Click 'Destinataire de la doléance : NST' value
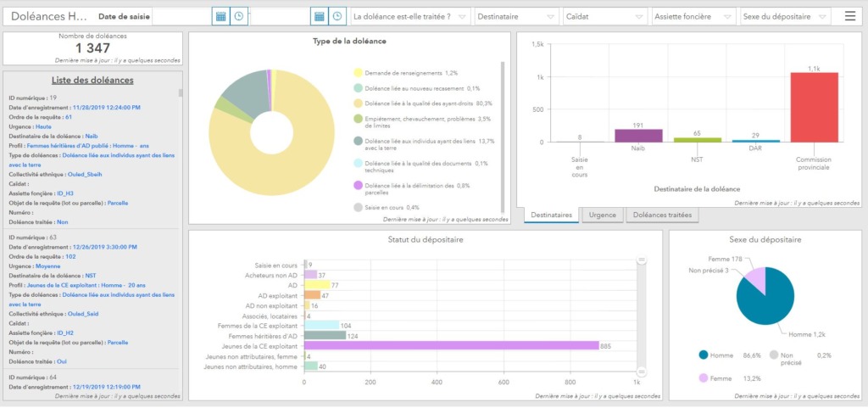868x408 pixels. point(91,276)
